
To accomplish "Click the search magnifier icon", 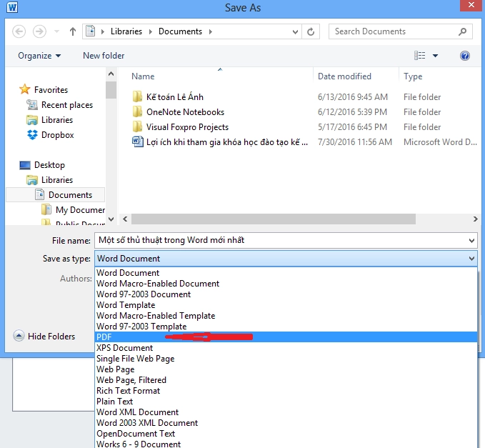I will 463,31.
